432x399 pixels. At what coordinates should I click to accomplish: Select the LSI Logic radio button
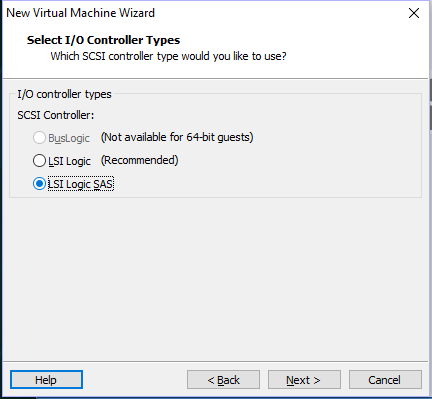tap(39, 161)
